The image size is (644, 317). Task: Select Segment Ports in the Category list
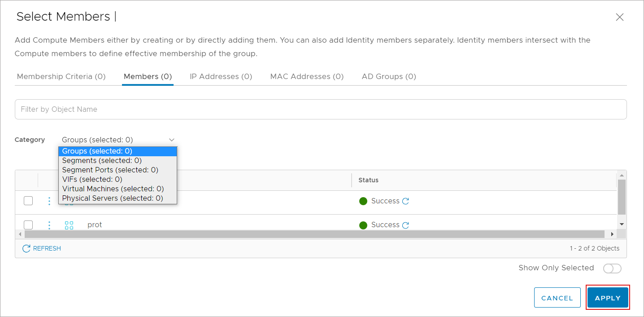point(110,170)
